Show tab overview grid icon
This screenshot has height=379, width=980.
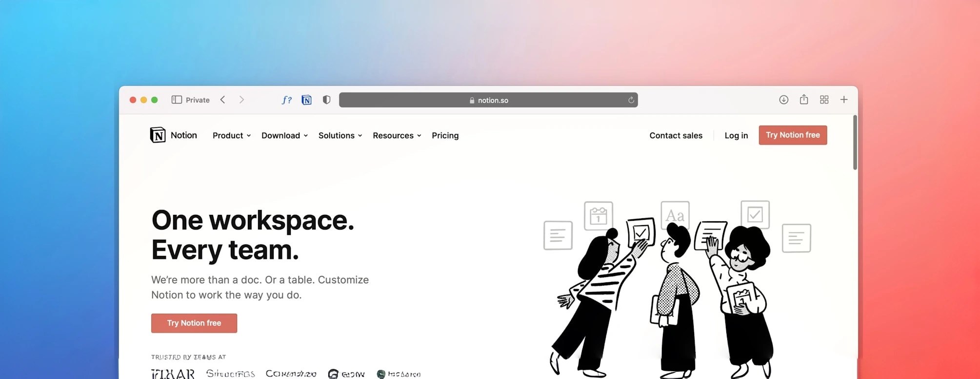824,100
